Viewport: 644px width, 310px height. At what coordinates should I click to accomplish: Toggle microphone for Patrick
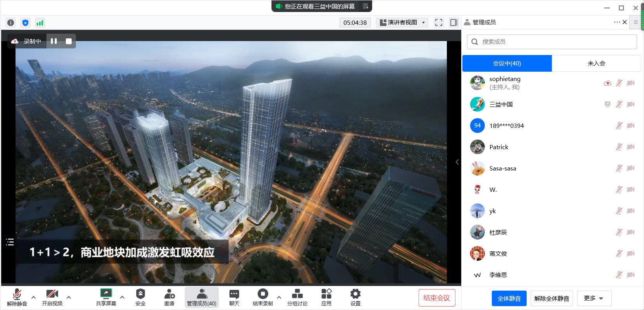(x=619, y=147)
